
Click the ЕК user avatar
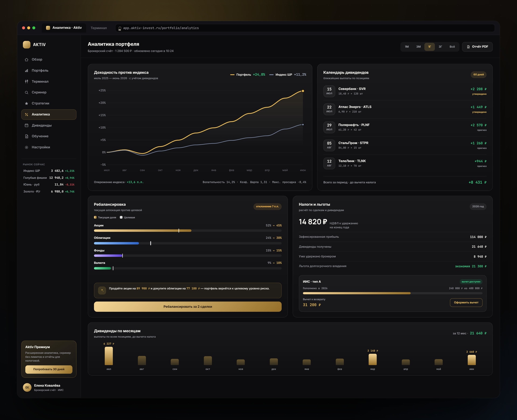[27, 387]
